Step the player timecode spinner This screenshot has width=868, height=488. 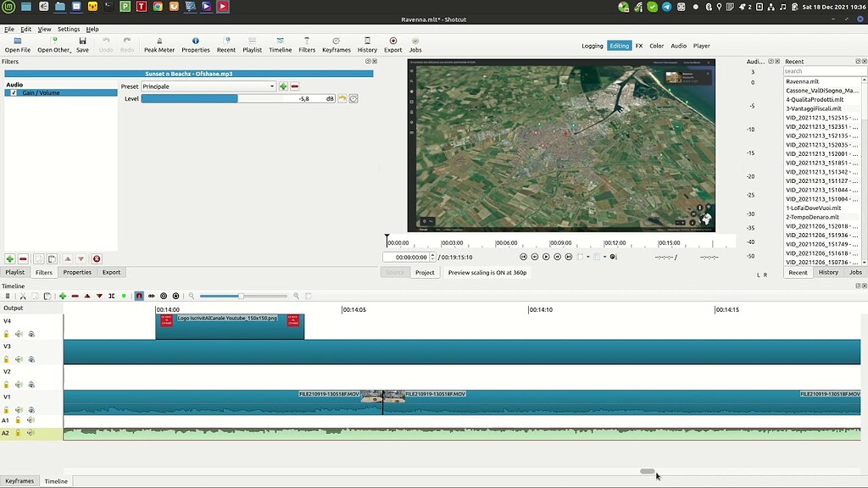coord(432,258)
